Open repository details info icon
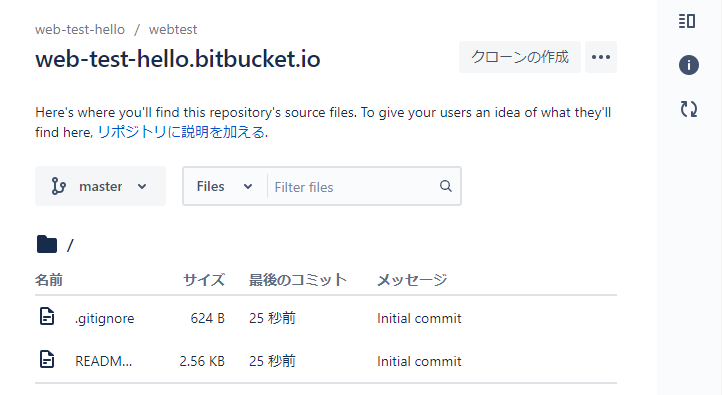The width and height of the screenshot is (722, 395). coord(688,65)
